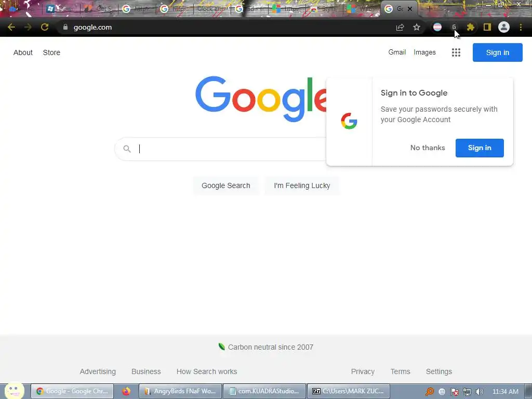Image resolution: width=532 pixels, height=399 pixels.
Task: Switch to 7-Zip C:\Users taskbar window
Action: pyautogui.click(x=349, y=391)
